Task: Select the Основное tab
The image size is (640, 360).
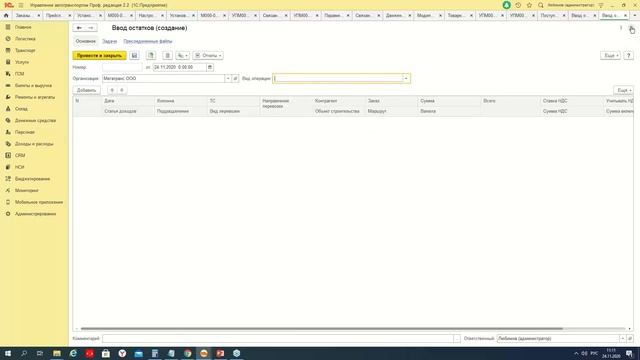Action: pyautogui.click(x=86, y=41)
